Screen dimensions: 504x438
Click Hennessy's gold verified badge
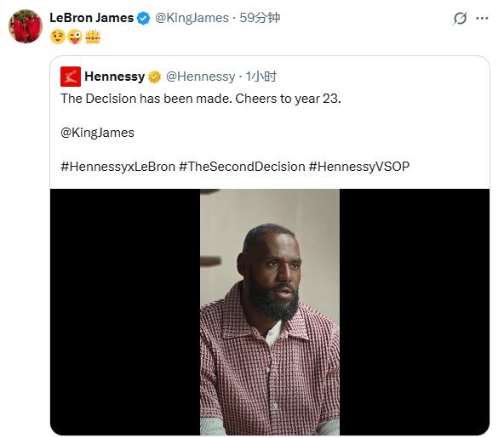[x=155, y=77]
